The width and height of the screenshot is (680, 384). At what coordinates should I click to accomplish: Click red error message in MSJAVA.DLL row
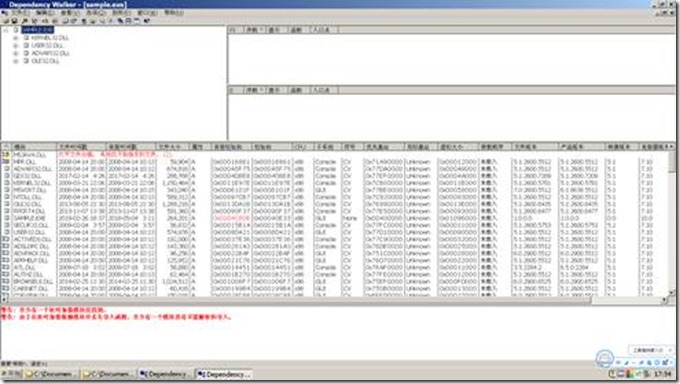click(x=115, y=154)
